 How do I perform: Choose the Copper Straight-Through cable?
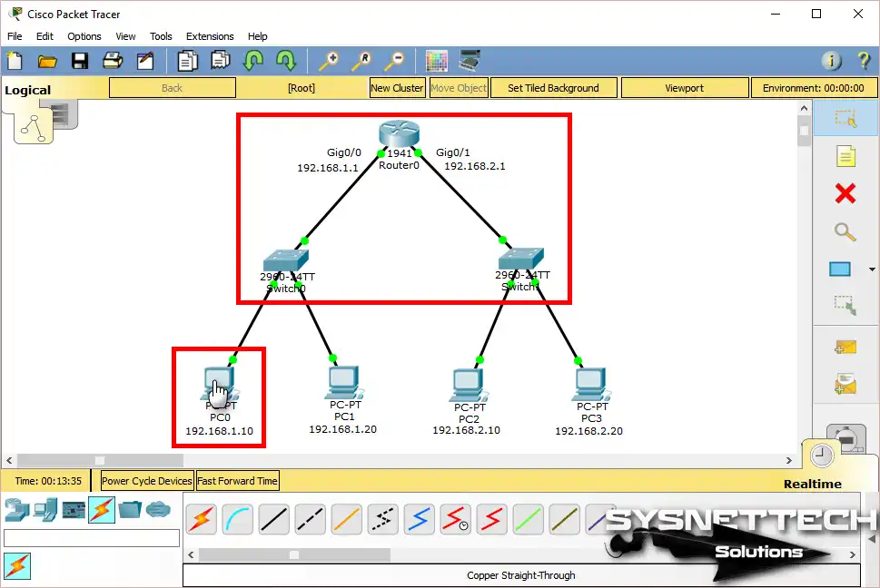click(274, 519)
